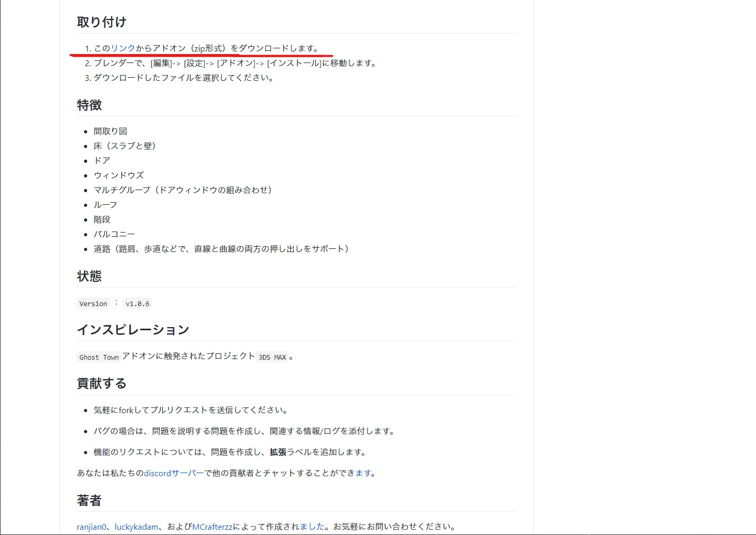This screenshot has width=756, height=535.
Task: Click the 特徴 heading
Action: coord(89,105)
